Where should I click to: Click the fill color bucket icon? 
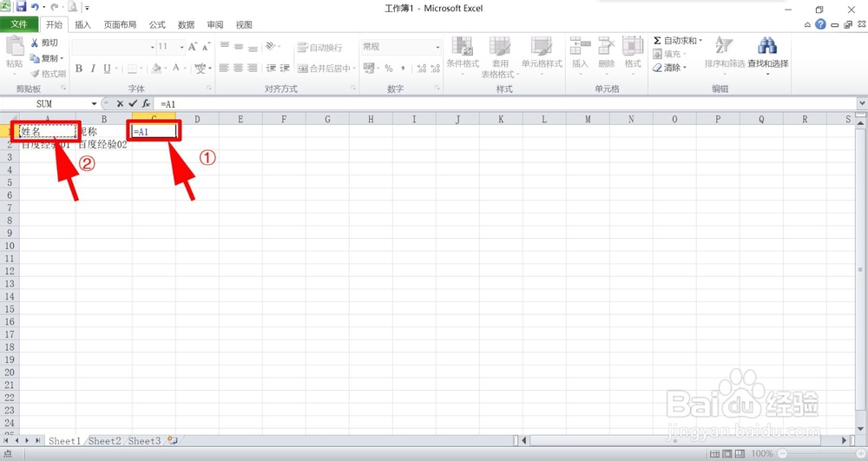(x=156, y=68)
